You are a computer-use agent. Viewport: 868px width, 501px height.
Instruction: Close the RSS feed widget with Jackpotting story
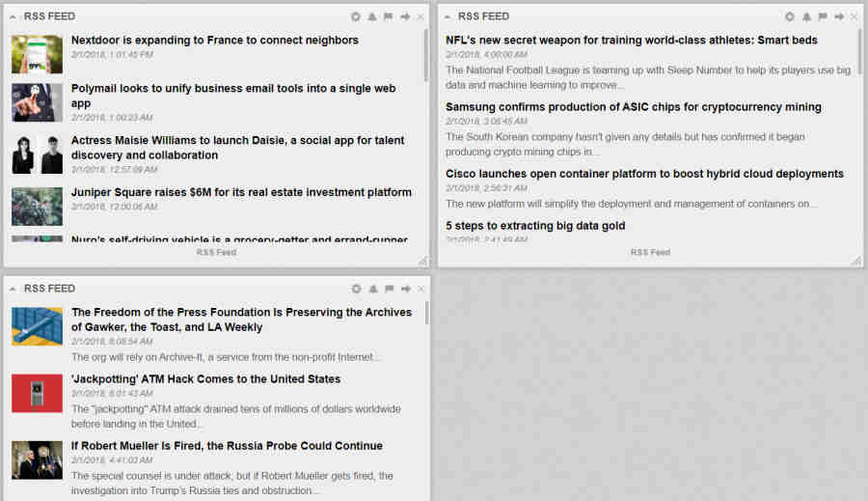click(x=420, y=289)
